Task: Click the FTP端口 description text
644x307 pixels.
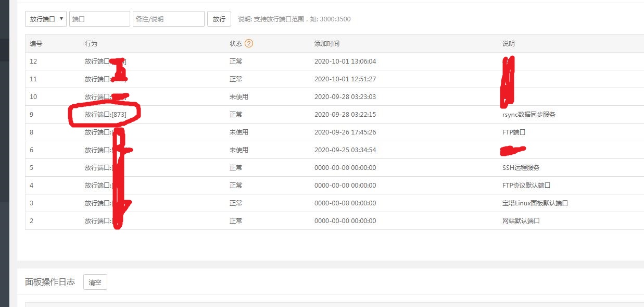Action: [514, 132]
